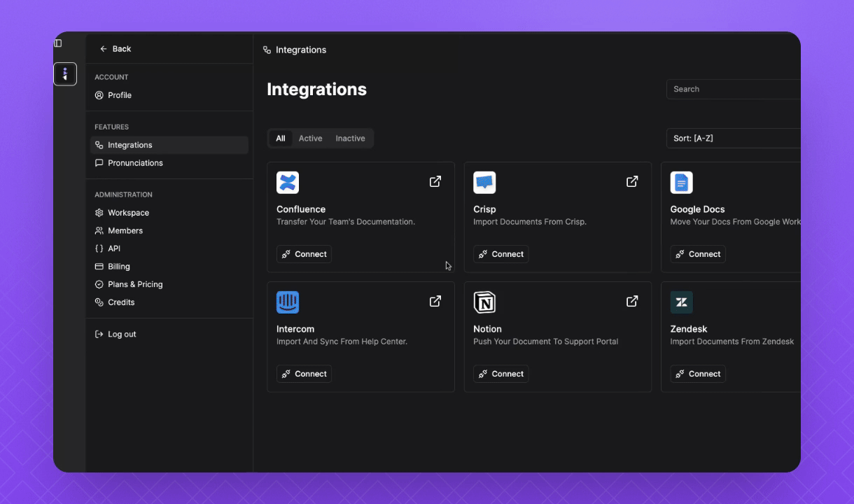
Task: Connect the Notion integration
Action: tap(500, 374)
